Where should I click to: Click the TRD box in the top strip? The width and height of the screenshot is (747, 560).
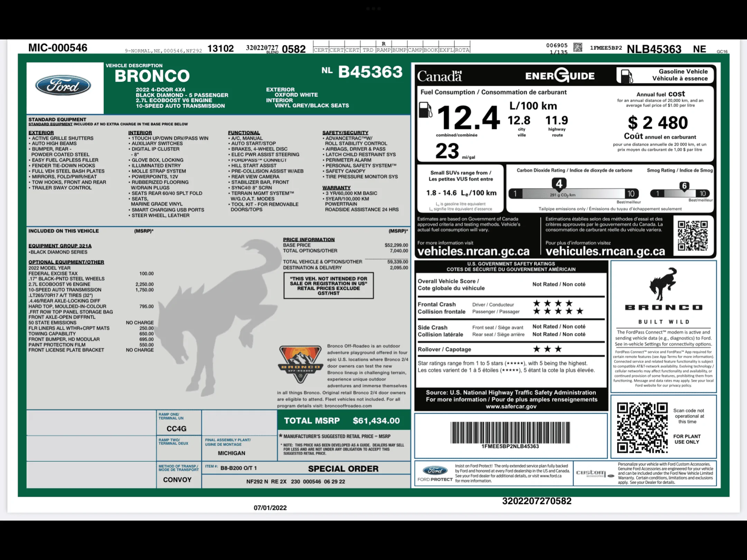368,50
